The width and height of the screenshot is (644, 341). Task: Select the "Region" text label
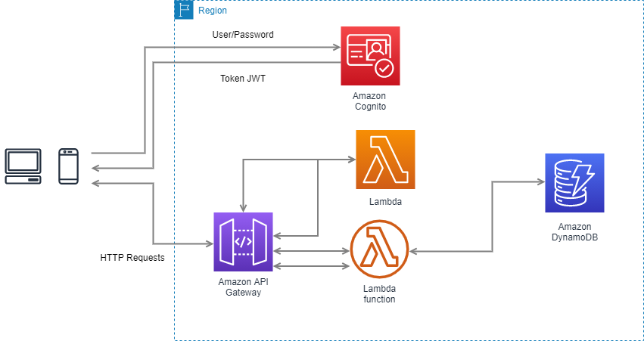tap(212, 11)
